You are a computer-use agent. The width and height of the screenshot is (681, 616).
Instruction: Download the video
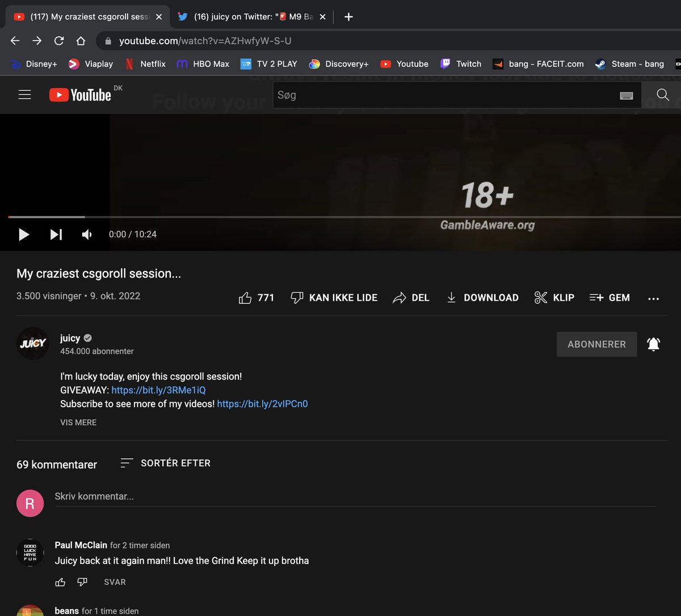click(x=482, y=298)
